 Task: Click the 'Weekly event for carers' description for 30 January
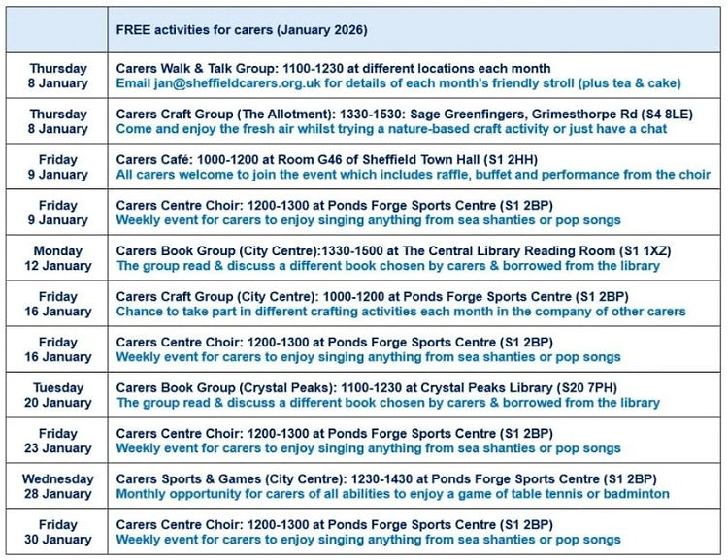368,539
